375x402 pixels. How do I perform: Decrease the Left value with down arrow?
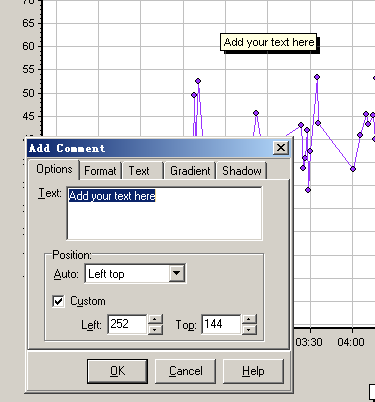[x=155, y=329]
